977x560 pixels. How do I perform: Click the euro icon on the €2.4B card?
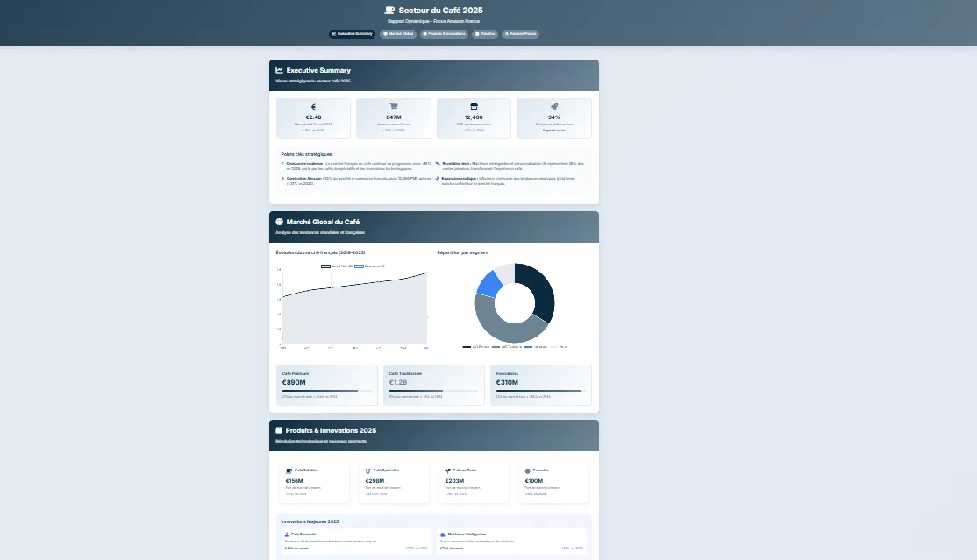click(x=313, y=107)
